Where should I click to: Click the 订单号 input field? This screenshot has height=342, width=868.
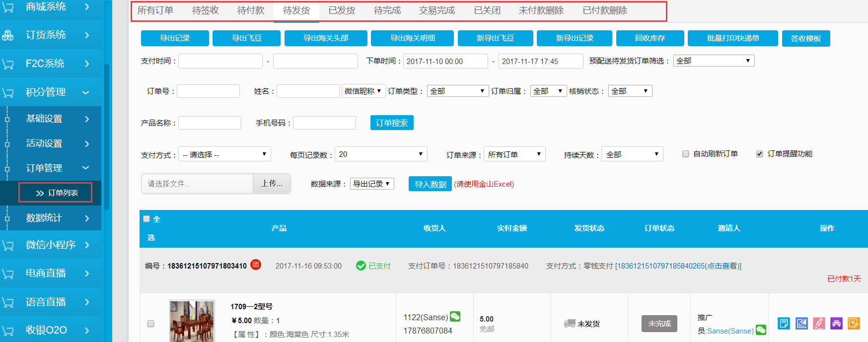(x=208, y=91)
